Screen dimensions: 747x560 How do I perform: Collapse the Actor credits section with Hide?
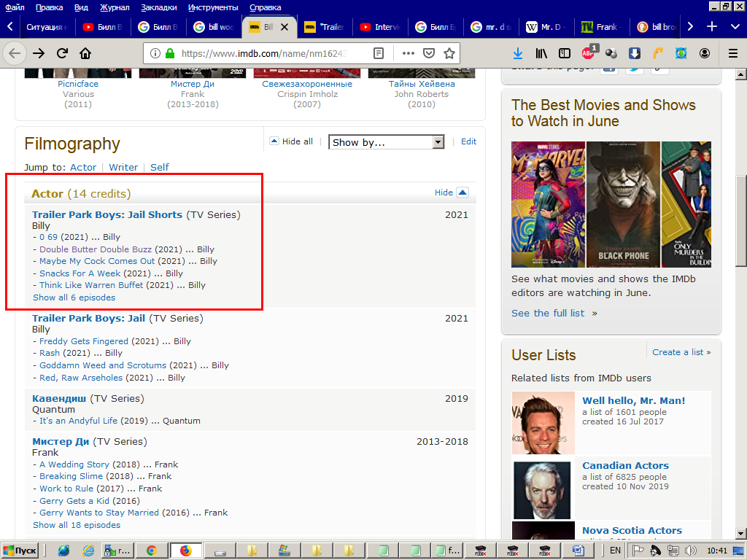click(452, 192)
